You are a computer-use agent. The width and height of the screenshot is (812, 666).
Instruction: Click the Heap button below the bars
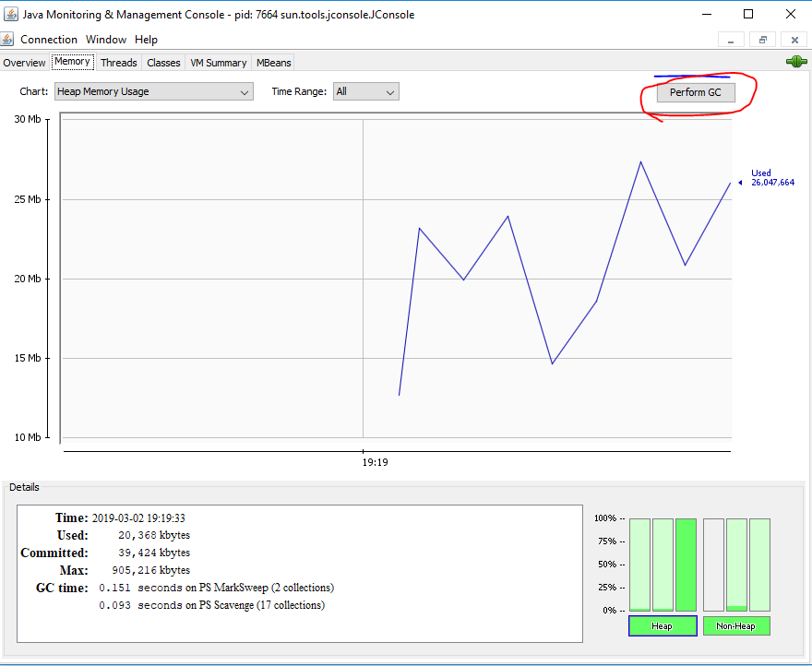[662, 626]
